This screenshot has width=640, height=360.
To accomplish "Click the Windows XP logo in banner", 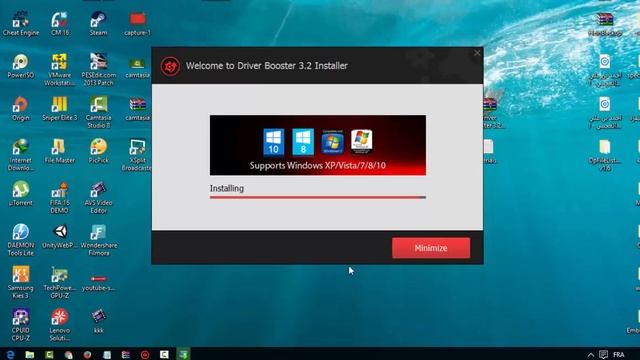I will pyautogui.click(x=362, y=142).
